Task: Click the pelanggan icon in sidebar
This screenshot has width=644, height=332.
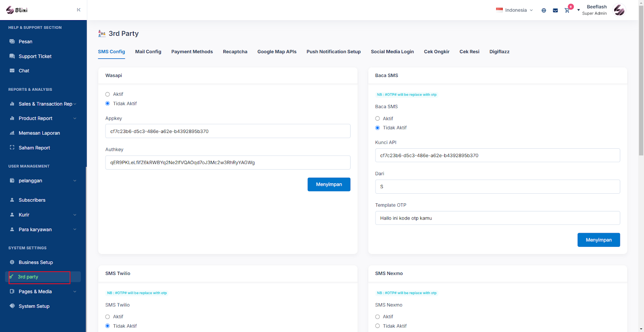Action: (x=12, y=180)
